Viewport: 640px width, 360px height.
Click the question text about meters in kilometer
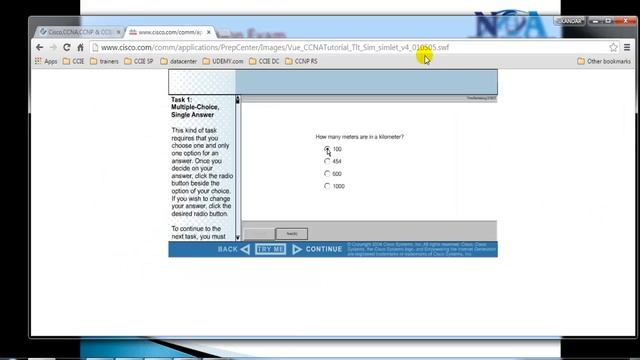(x=360, y=137)
